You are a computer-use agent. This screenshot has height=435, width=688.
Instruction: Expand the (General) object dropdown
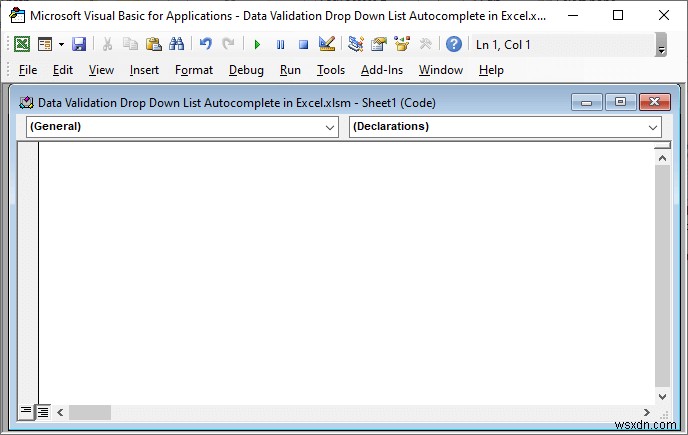tap(330, 127)
